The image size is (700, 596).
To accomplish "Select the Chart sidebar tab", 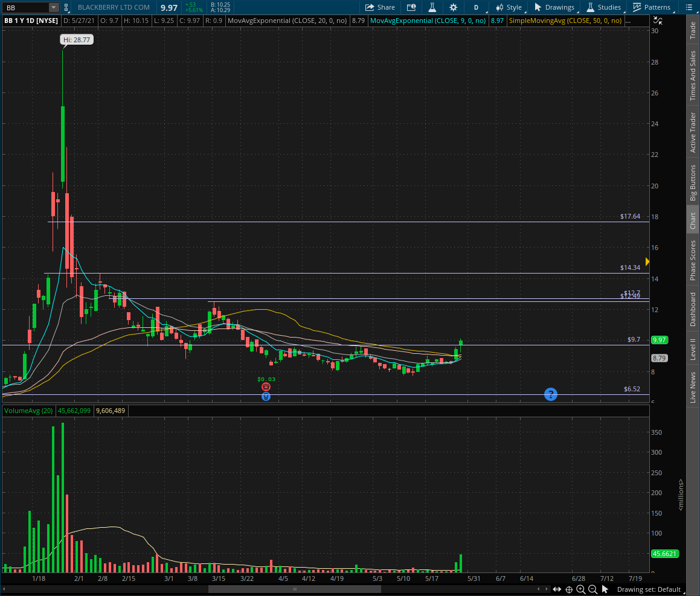I will (x=693, y=220).
